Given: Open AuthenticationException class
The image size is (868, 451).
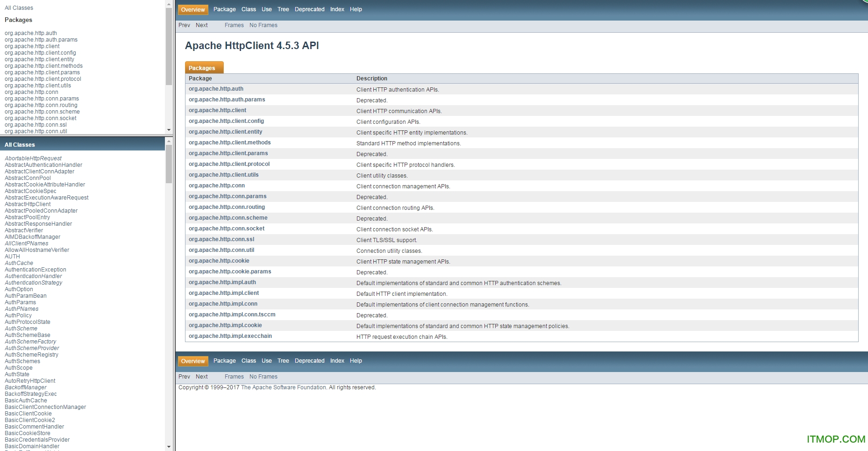Looking at the screenshot, I should (x=36, y=270).
